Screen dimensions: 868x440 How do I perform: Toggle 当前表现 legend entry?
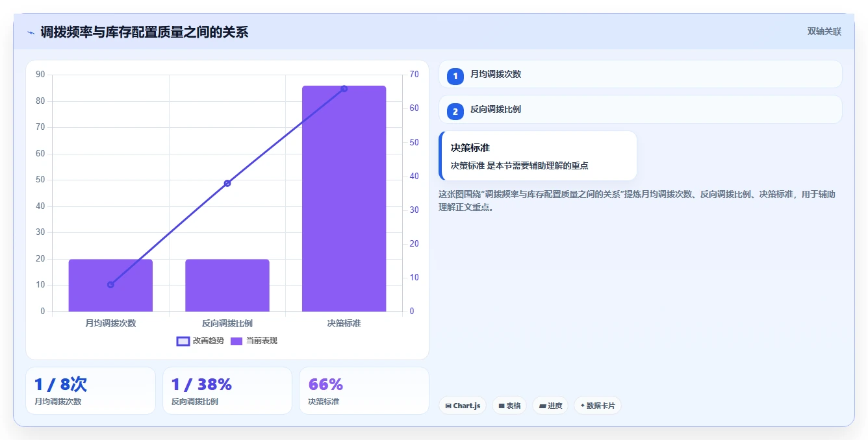tap(254, 341)
